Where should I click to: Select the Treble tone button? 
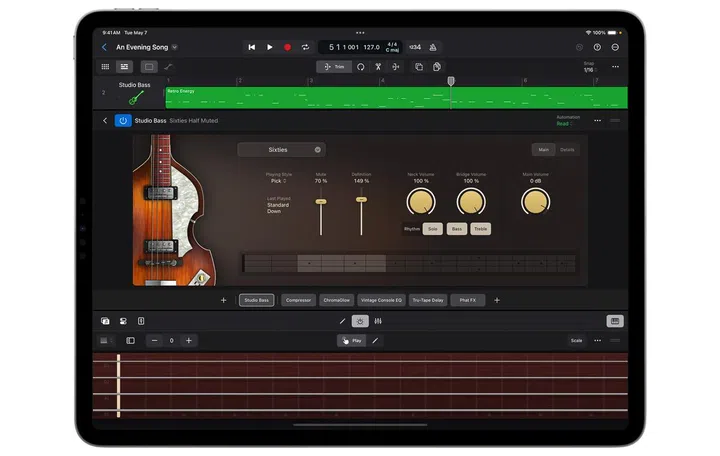(x=481, y=229)
